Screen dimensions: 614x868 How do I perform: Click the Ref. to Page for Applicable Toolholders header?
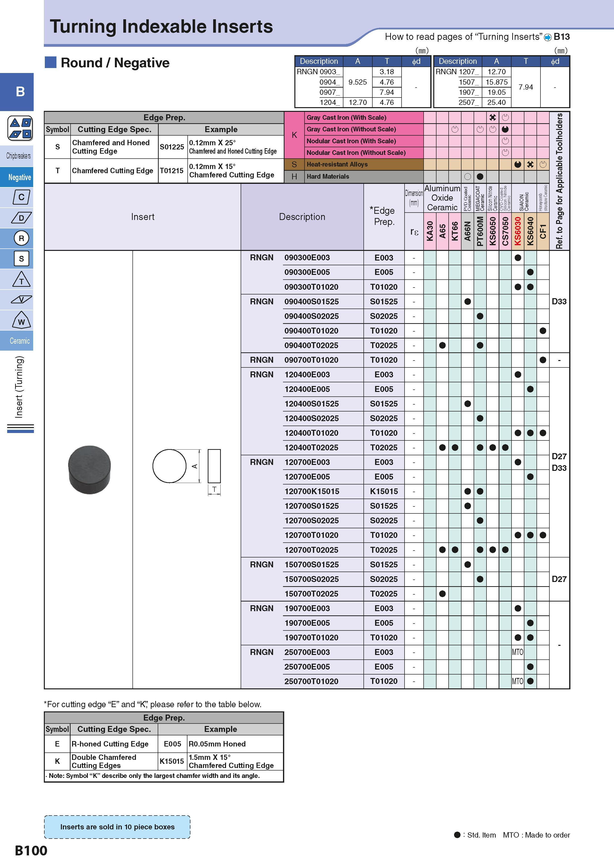point(559,181)
